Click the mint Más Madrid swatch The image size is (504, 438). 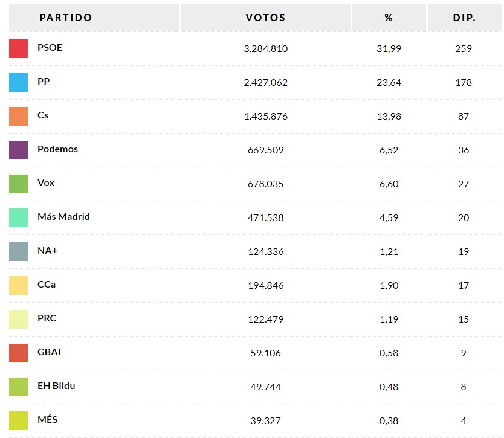coord(18,217)
